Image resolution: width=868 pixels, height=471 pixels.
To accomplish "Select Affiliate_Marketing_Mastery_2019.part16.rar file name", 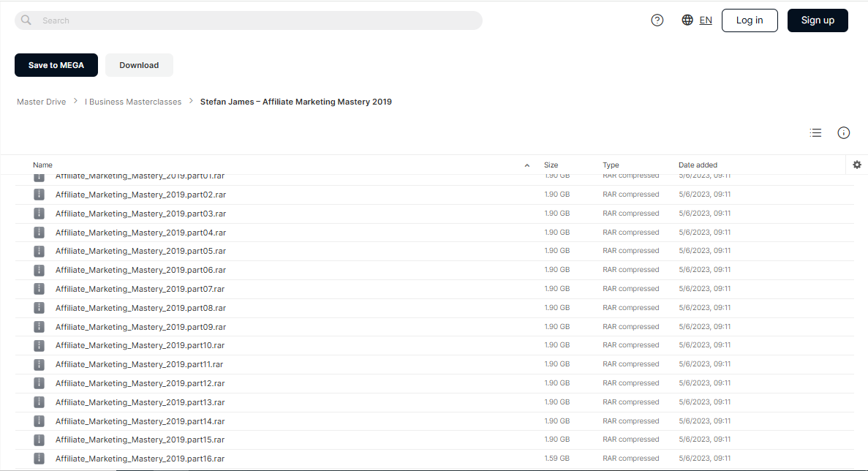I will (140, 459).
